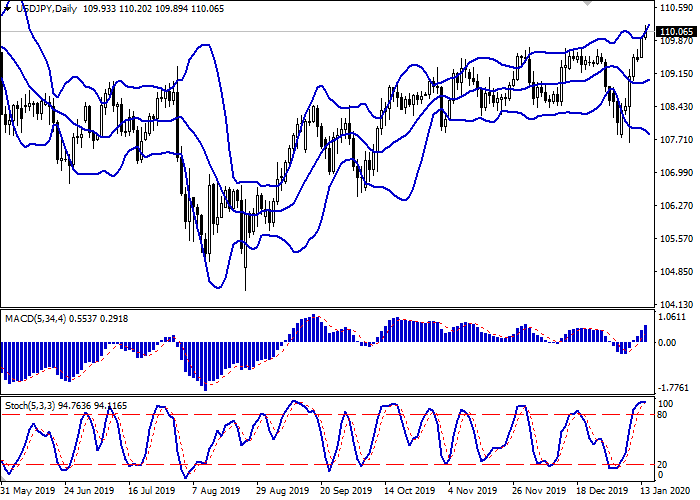Screen dimensions: 700x500
Task: Click the Stochastic 100 scale label
Action: pos(666,404)
